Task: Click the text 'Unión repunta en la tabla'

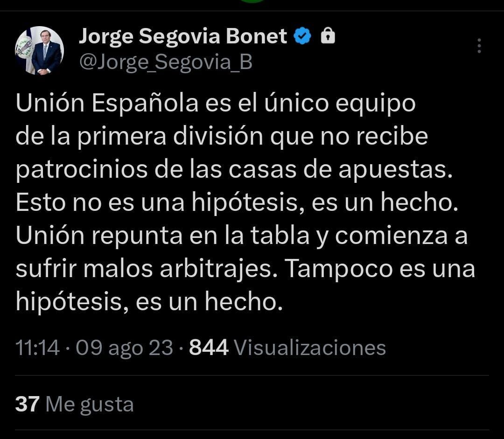Action: click(163, 236)
